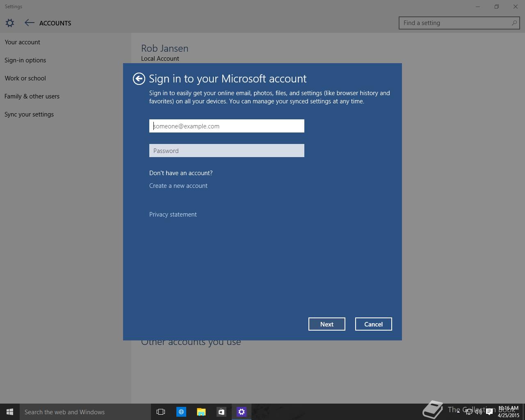Open the Windows Start button
This screenshot has height=420, width=525.
coord(10,412)
